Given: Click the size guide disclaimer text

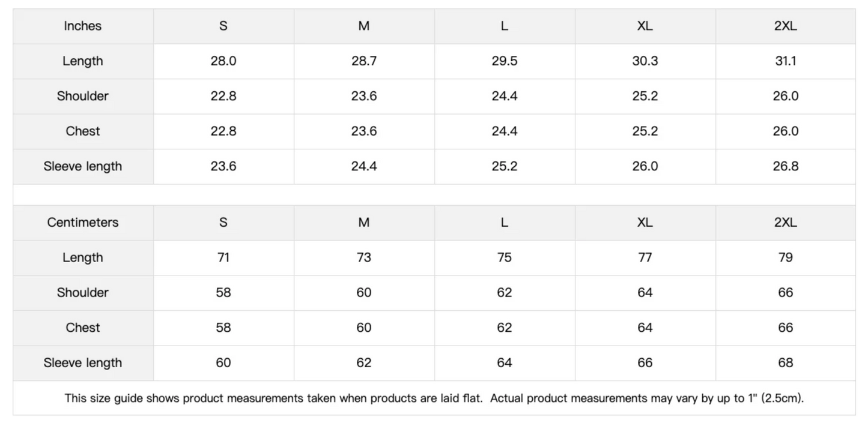Looking at the screenshot, I should (434, 398).
